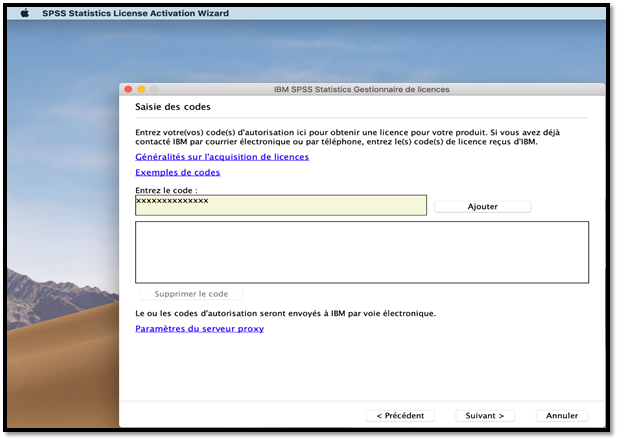Open the Généralités sur l'acquisition de licences link

click(x=221, y=157)
